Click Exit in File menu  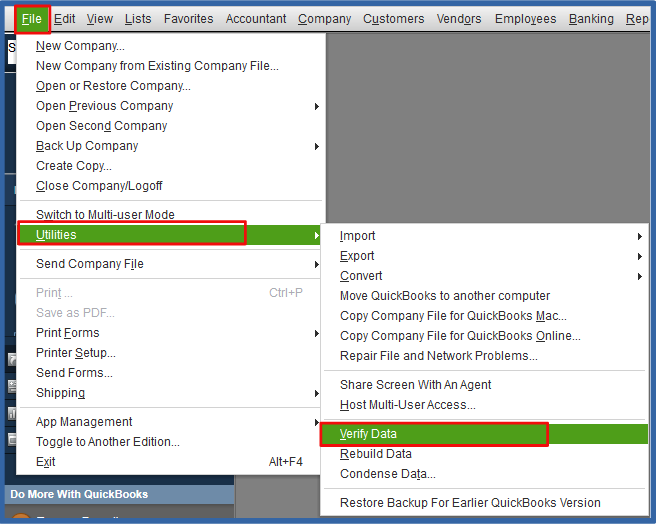click(169, 462)
